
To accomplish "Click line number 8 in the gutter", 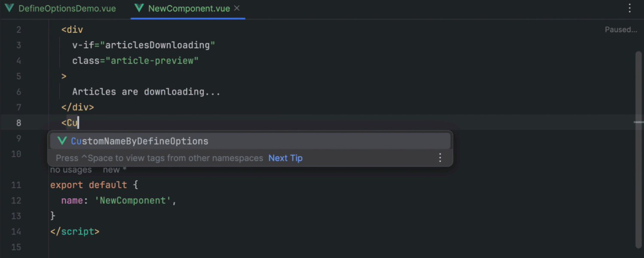I will tap(18, 123).
